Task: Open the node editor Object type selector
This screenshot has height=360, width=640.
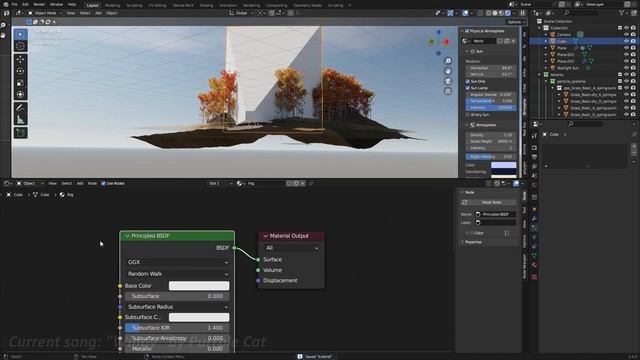Action: (x=30, y=184)
